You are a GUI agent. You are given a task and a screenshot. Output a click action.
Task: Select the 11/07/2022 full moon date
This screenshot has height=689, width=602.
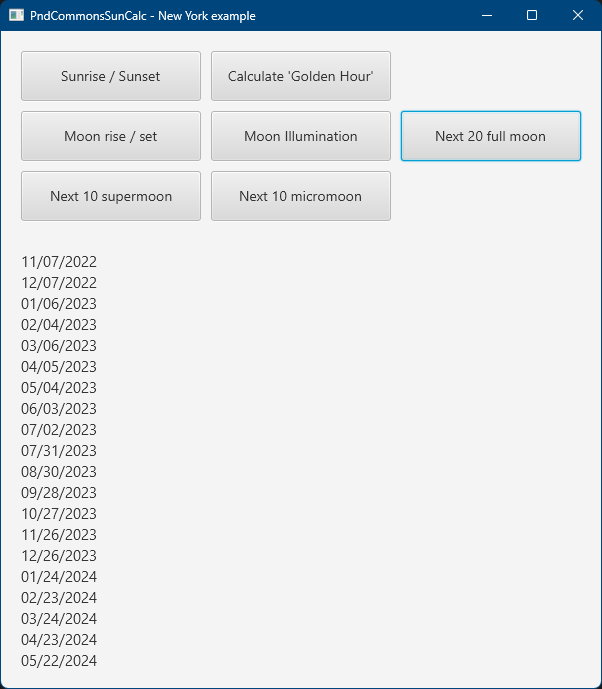pos(59,262)
